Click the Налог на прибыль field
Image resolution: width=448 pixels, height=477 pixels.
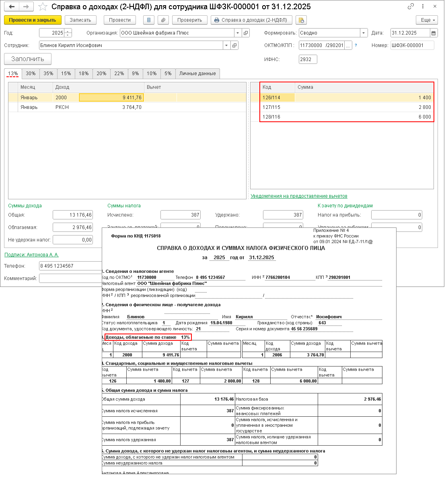coord(397,215)
